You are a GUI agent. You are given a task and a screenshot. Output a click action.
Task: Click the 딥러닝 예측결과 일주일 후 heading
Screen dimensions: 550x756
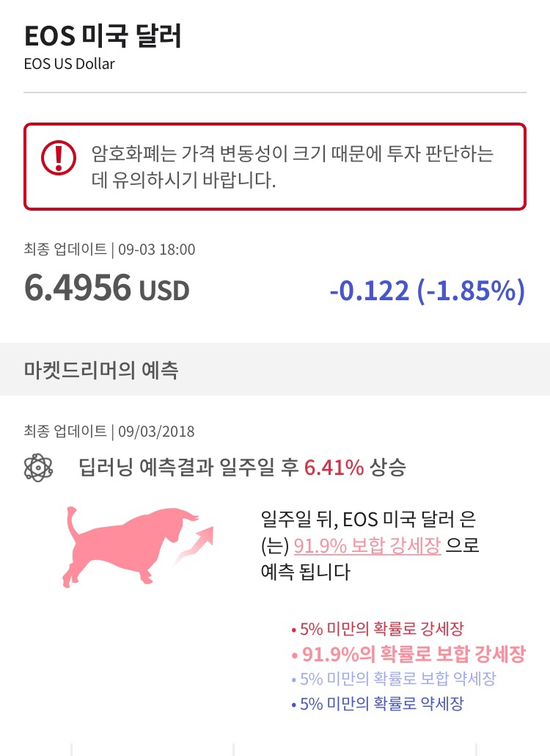pos(188,468)
